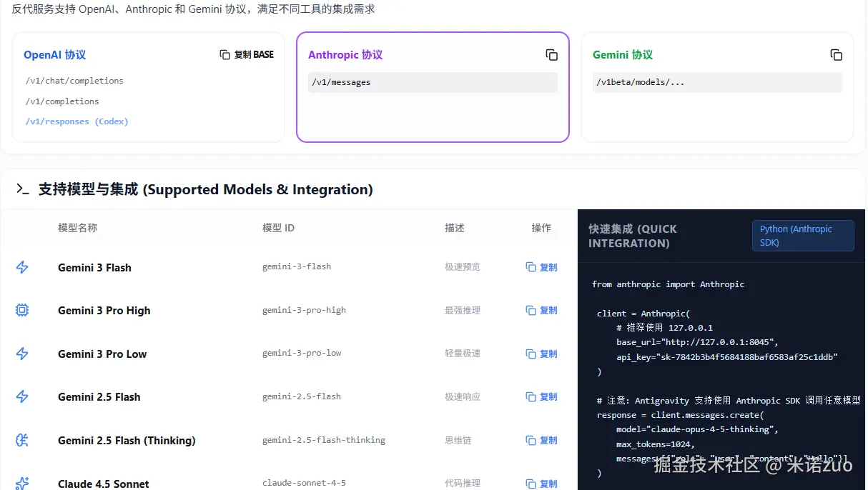
Task: Copy the gemini-2.5-flash-thinking model ID
Action: [x=541, y=440]
